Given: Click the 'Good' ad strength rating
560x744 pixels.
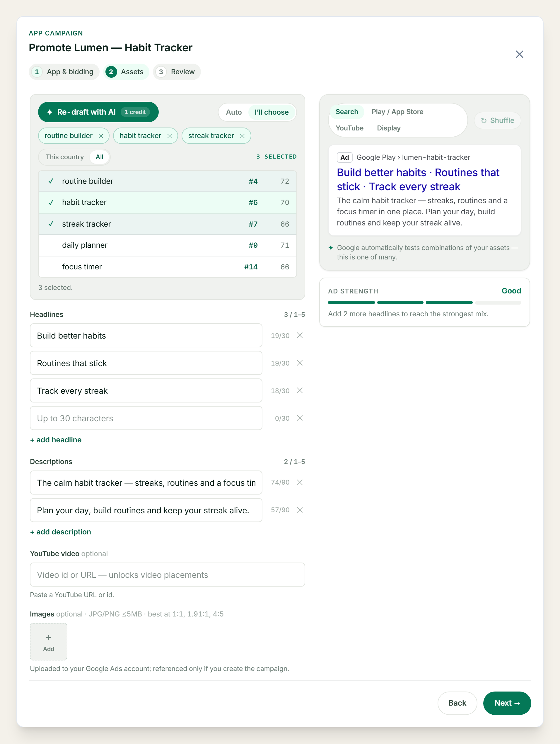Looking at the screenshot, I should (511, 291).
